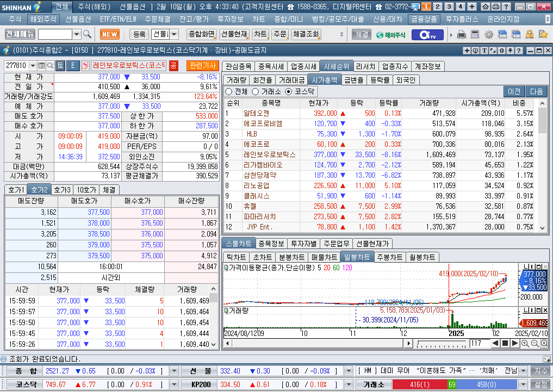Click the menu search input field
This screenshot has height=392, width=553.
tap(55, 34)
